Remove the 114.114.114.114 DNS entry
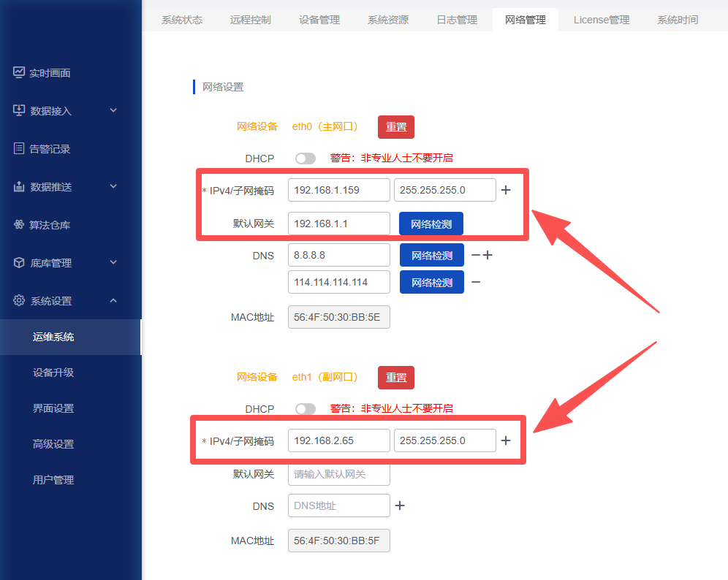The image size is (728, 580). 476,282
